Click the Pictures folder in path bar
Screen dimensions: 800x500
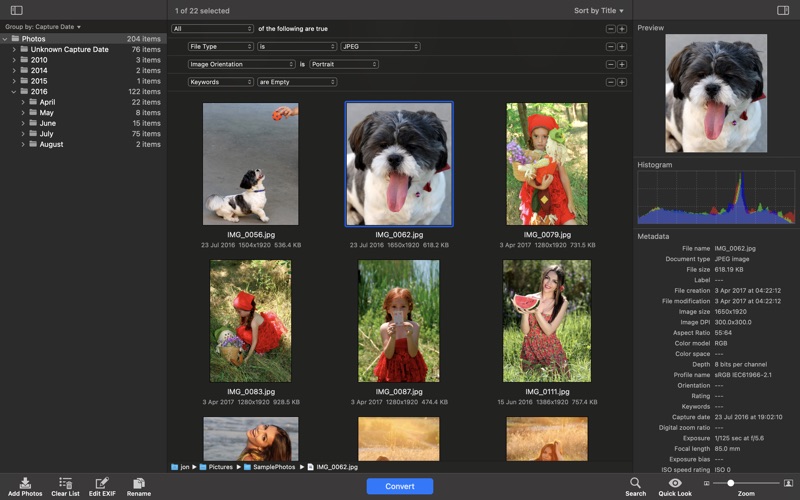[x=216, y=467]
